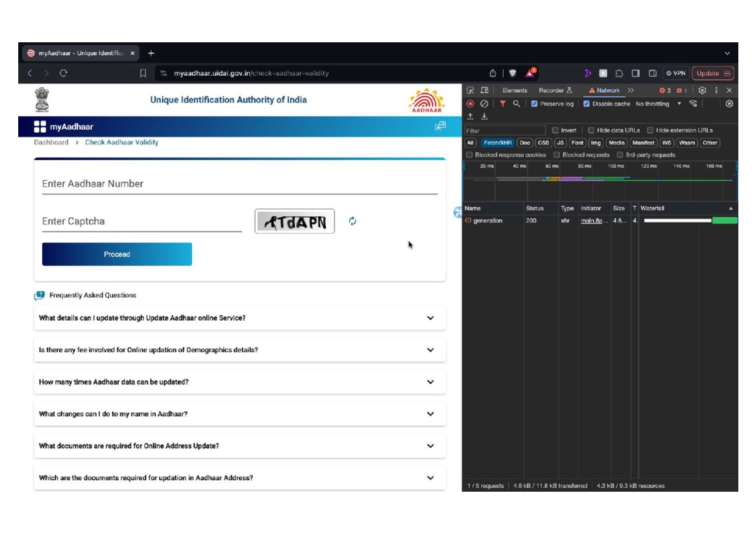Expand the FAQ about Demographics update fee
Viewport: 756px width, 534px height.
pos(240,350)
